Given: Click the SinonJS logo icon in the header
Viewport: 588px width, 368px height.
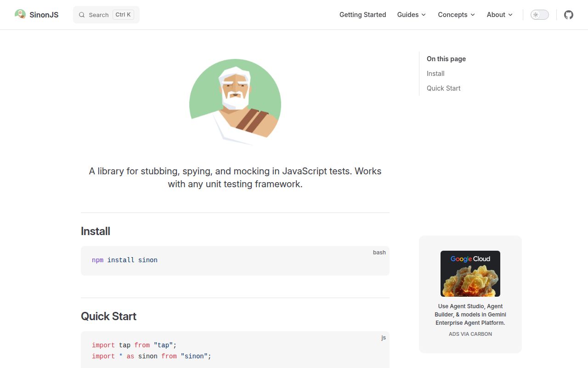Looking at the screenshot, I should (x=20, y=14).
